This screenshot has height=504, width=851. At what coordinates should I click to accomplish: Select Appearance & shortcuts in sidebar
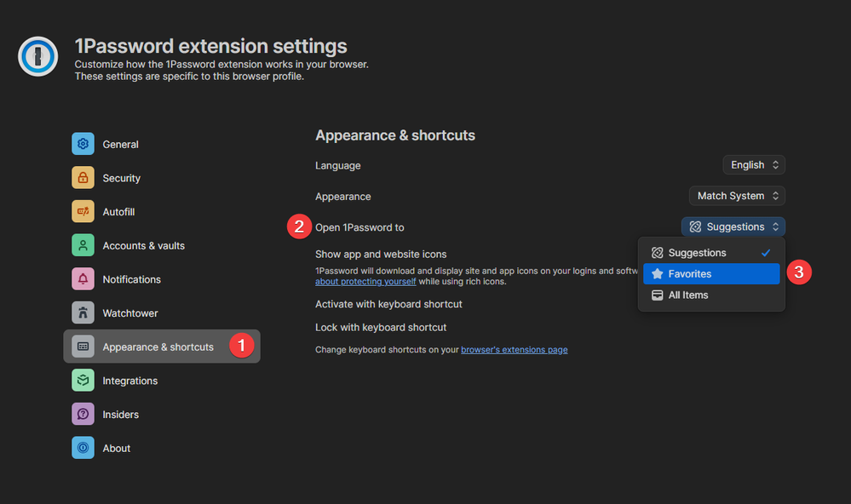tap(158, 346)
